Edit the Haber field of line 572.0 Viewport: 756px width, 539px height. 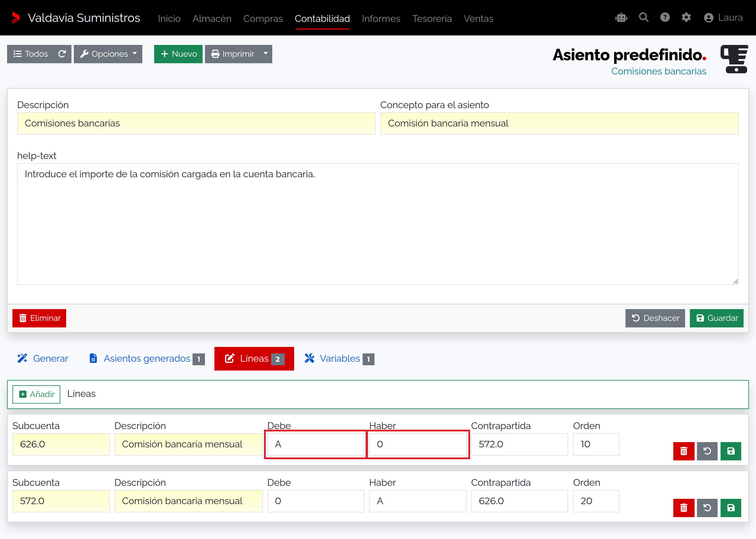(418, 501)
